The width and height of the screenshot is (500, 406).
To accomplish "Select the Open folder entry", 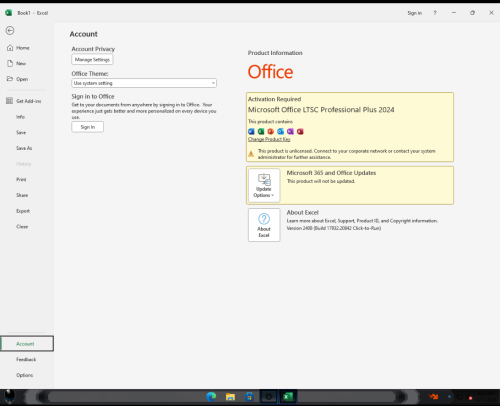I will [x=17, y=79].
